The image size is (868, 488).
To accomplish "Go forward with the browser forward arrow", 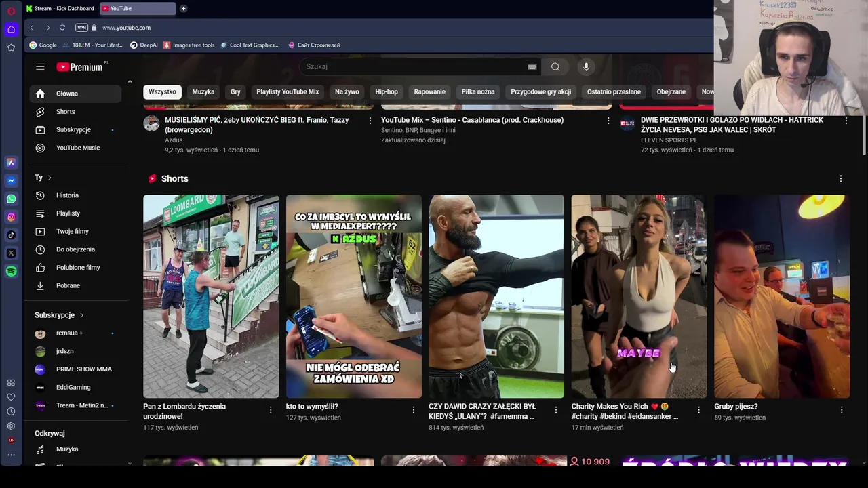I will coord(48,28).
